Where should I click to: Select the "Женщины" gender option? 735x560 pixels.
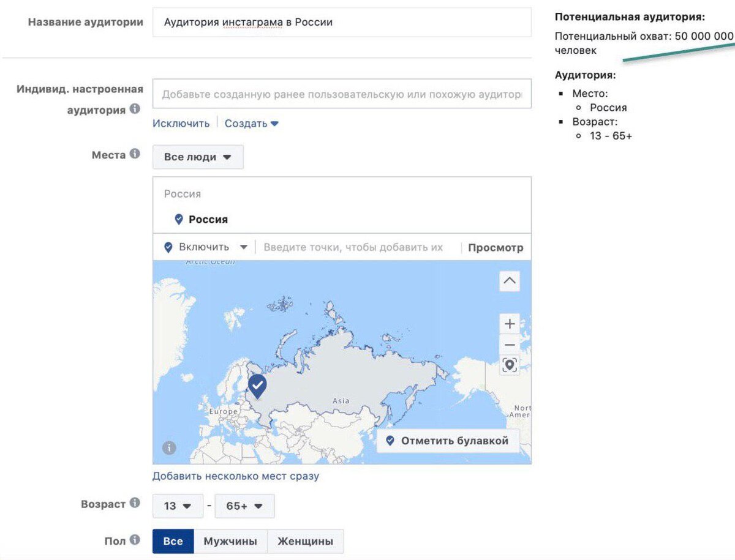[306, 541]
